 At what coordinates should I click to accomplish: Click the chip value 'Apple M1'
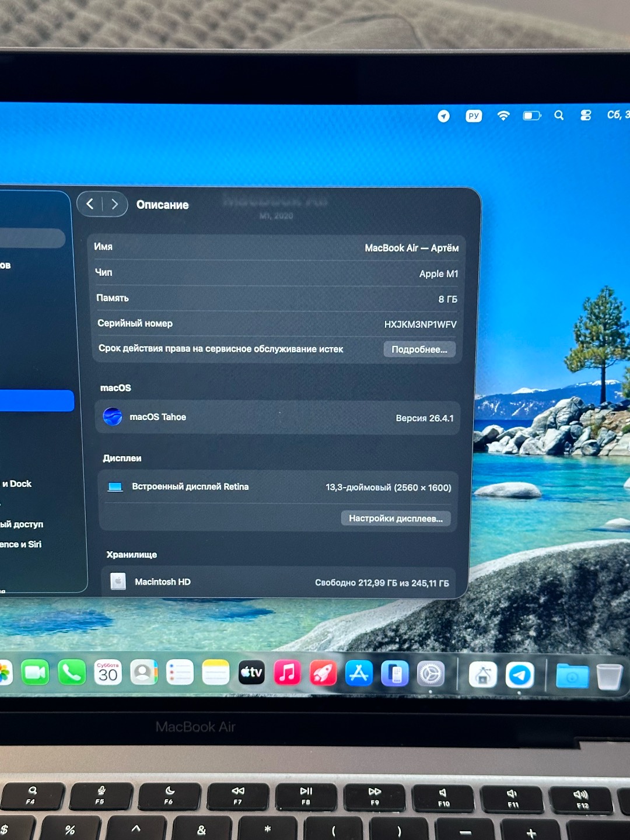(439, 274)
